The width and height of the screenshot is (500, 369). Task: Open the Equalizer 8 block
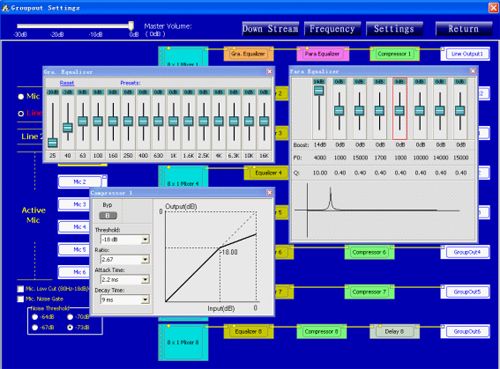[248, 332]
